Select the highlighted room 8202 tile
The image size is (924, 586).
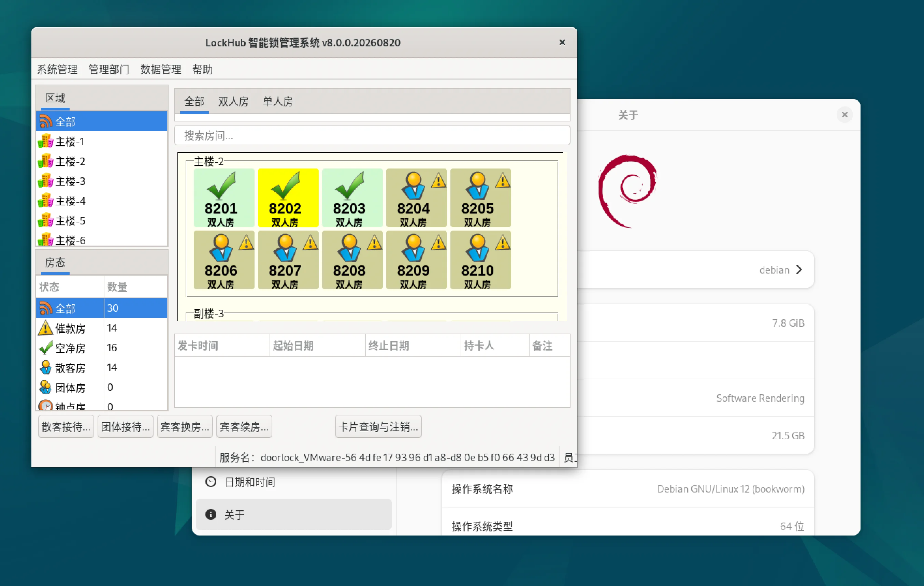(288, 198)
